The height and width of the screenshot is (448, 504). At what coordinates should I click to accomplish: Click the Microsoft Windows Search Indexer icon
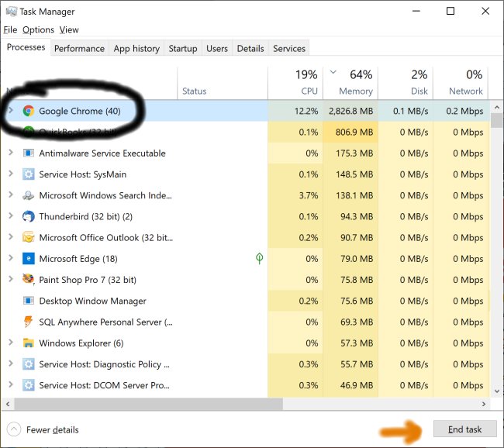[29, 195]
